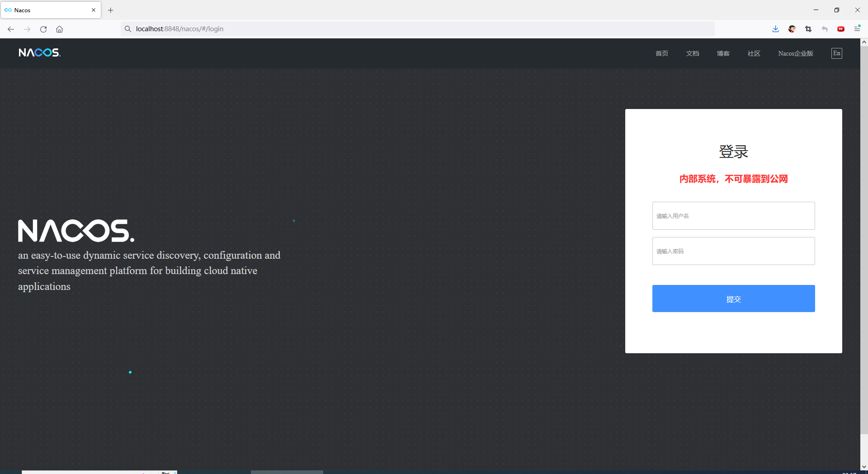
Task: Submit the login with the 提交 button
Action: click(733, 299)
